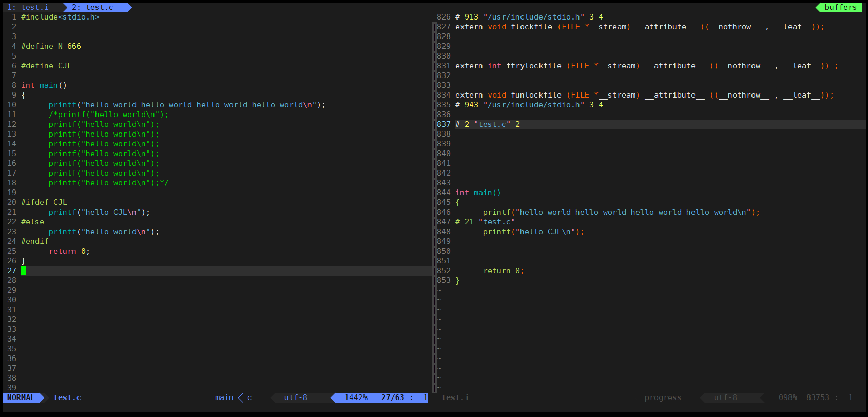
Task: Switch to the test.c buffer tab
Action: point(92,7)
